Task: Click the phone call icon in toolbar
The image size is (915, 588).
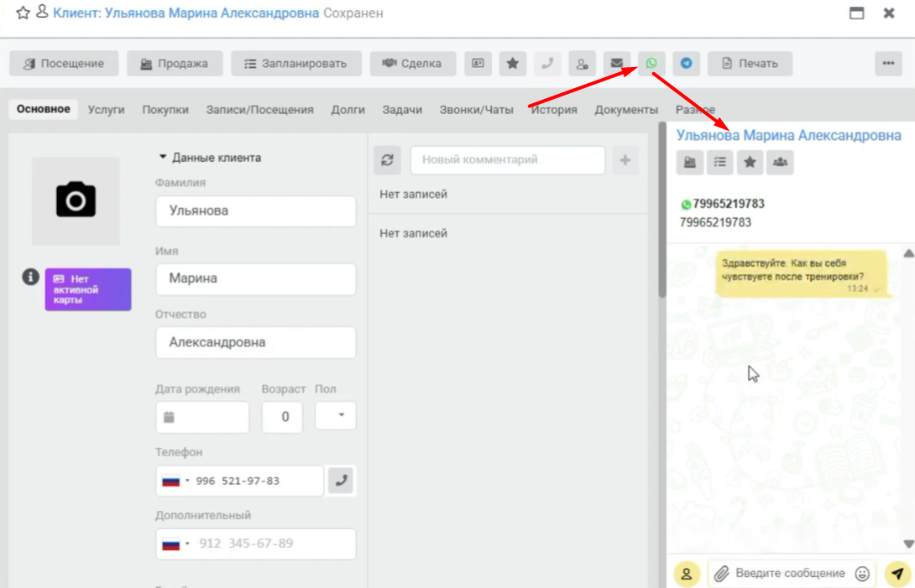Action: tap(547, 64)
